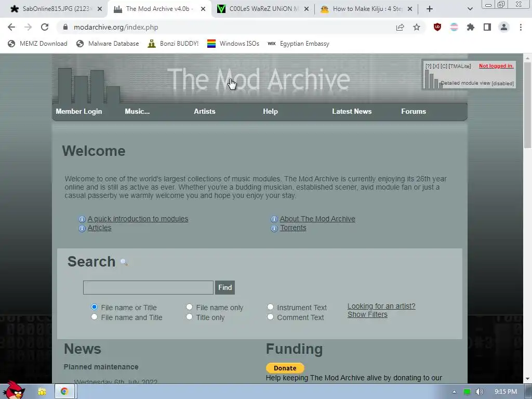The width and height of the screenshot is (532, 399).
Task: Open the Chrome profile avatar
Action: tap(504, 27)
